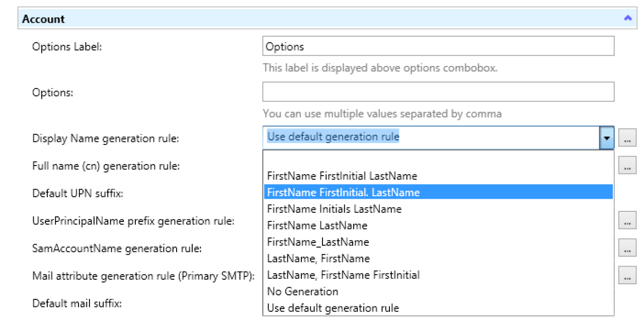The image size is (644, 320).
Task: Choose 'LastName, FirstName' option
Action: point(438,259)
